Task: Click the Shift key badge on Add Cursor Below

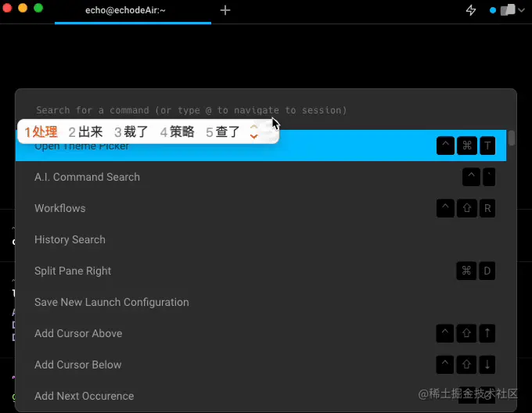Action: [x=466, y=365]
